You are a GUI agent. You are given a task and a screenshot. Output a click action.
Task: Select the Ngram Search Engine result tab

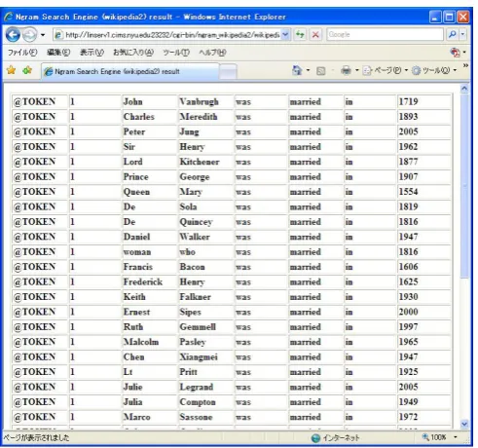coord(129,71)
